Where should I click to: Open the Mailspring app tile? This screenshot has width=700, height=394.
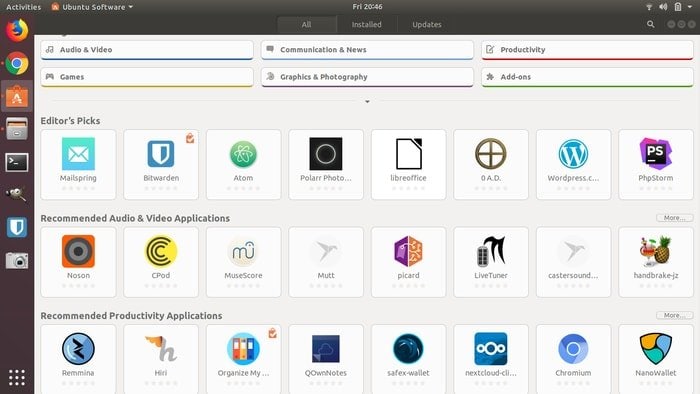click(x=78, y=164)
